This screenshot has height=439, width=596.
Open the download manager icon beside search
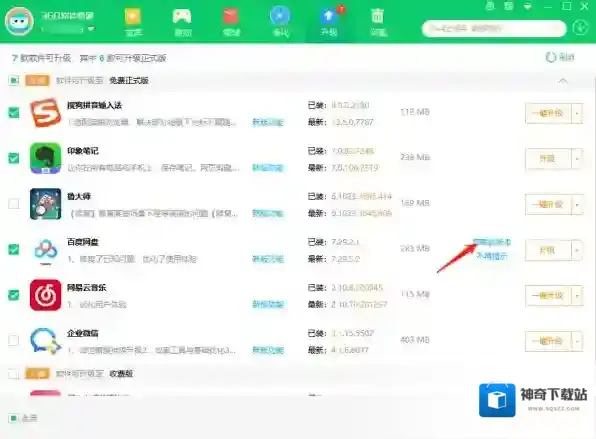tap(580, 29)
